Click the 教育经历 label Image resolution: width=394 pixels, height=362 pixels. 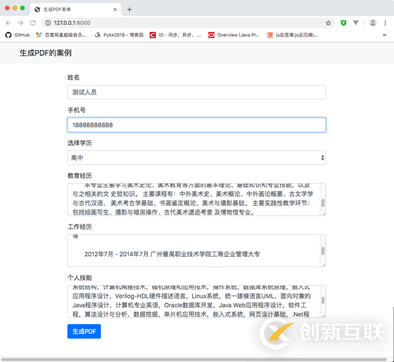(x=80, y=176)
